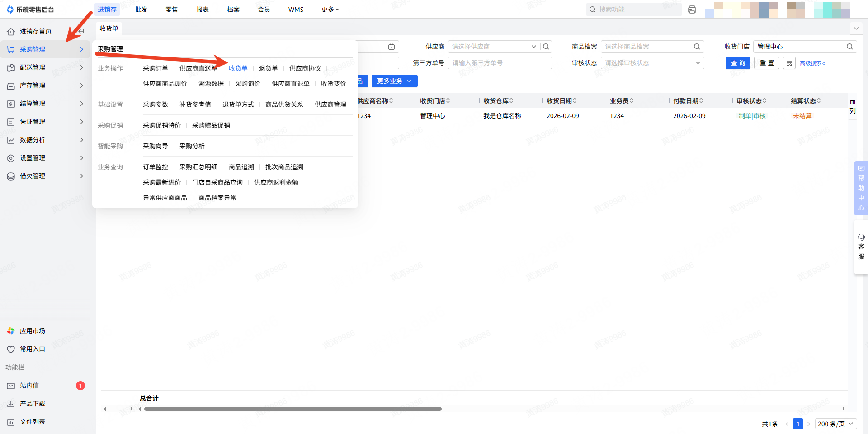Switch to the 零售 top menu
The width and height of the screenshot is (868, 434).
click(172, 10)
